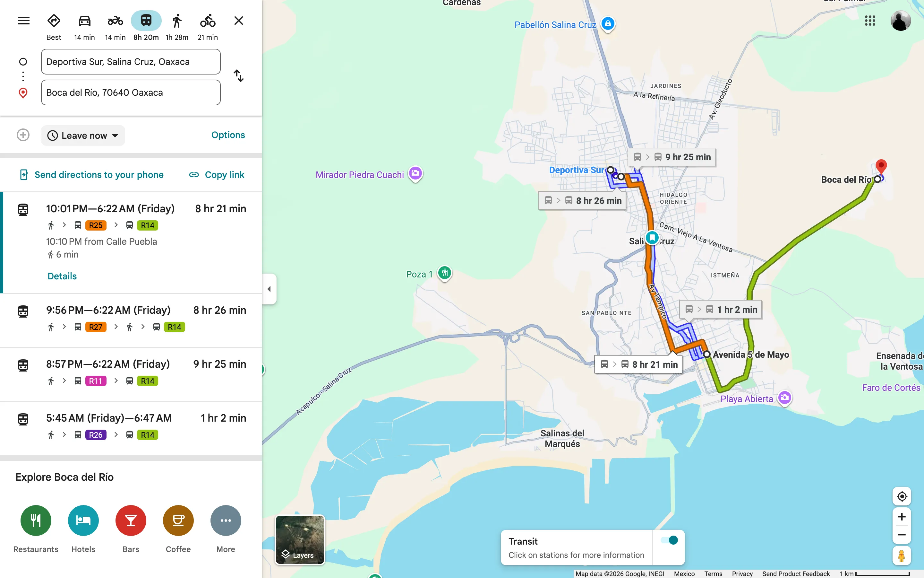Open Details for first route

tap(62, 276)
